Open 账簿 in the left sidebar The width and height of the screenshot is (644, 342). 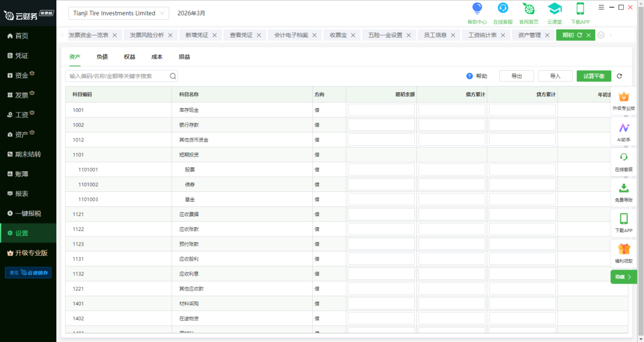[x=22, y=174]
